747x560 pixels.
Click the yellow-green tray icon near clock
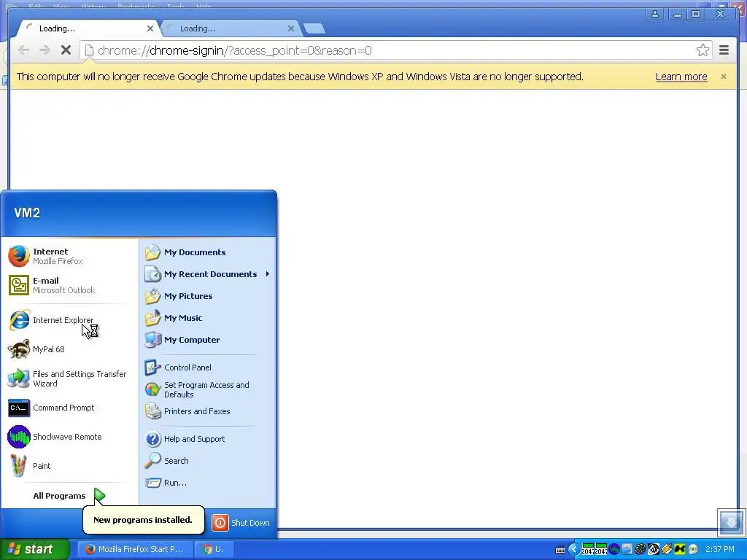pos(680,550)
